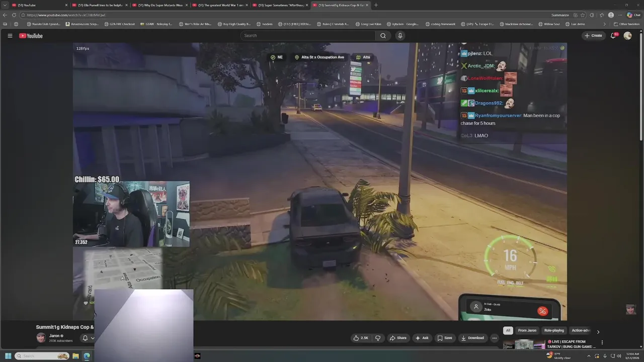Toggle channel notification bell for Jaron

pyautogui.click(x=85, y=338)
